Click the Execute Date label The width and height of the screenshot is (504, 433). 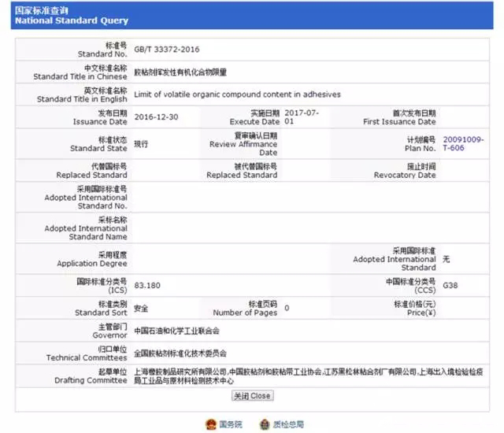click(x=254, y=117)
